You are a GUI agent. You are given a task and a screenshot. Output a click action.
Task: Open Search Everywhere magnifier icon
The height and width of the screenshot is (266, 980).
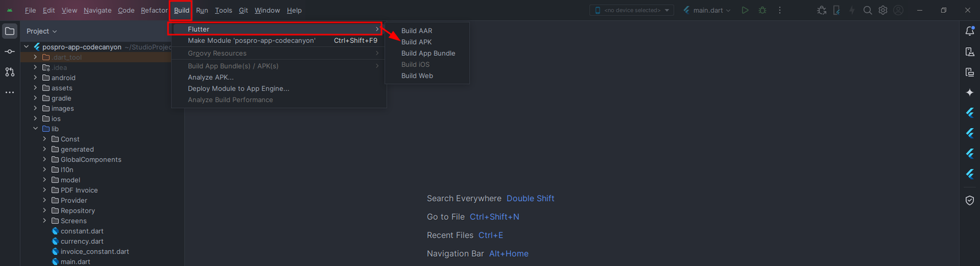867,10
